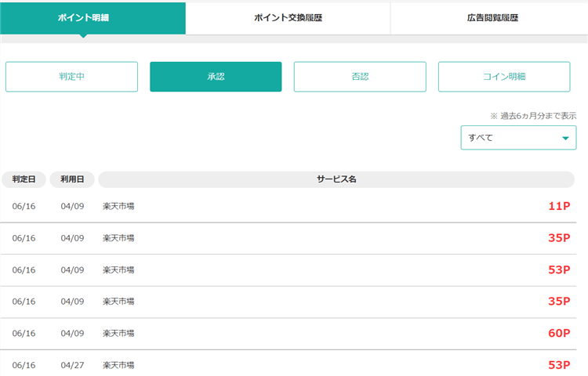Image resolution: width=588 pixels, height=376 pixels.
Task: Click the 53P value in the 04/27 row
Action: (558, 365)
